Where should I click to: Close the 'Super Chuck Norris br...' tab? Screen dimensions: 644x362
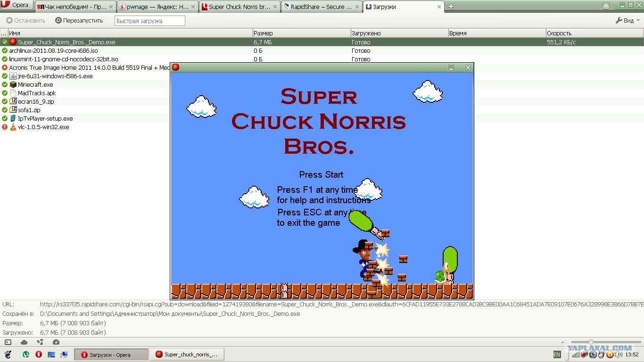tap(275, 7)
